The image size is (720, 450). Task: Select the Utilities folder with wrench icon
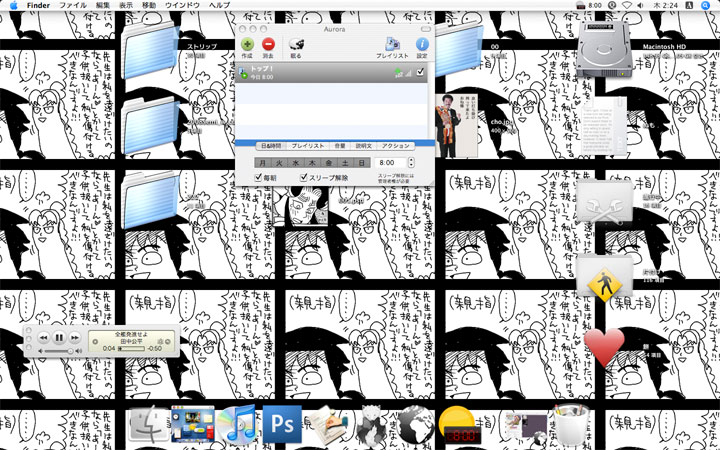pyautogui.click(x=604, y=202)
